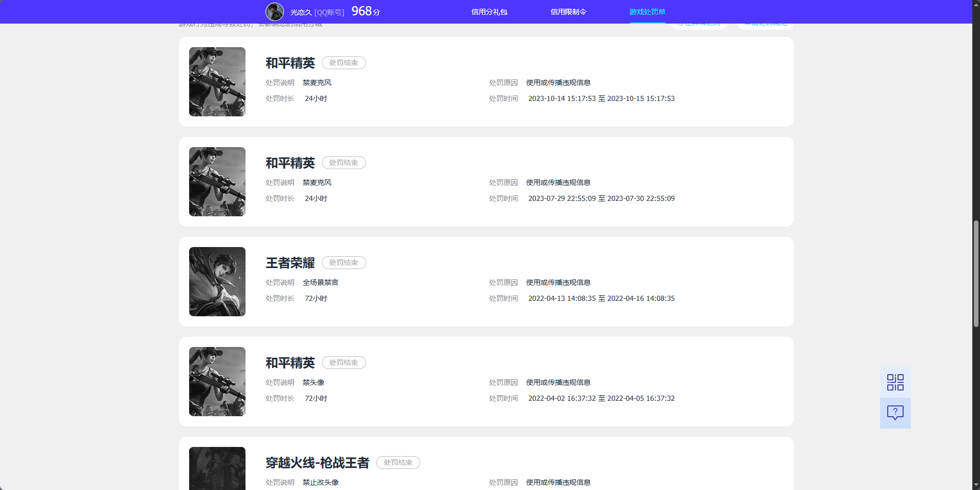Viewport: 980px width, 490px height.
Task: Click time range starting 2022-04-02 16:37:32
Action: 601,398
